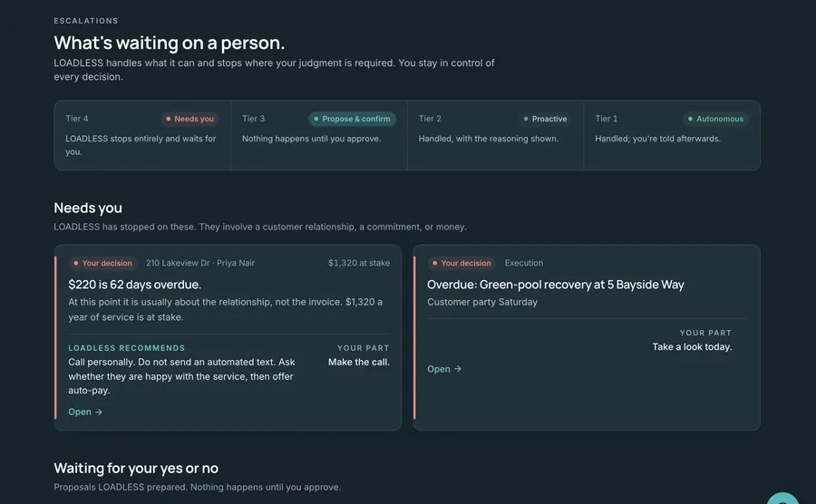Click the $220 is 62 days overdue heading
The image size is (816, 504).
(x=135, y=285)
